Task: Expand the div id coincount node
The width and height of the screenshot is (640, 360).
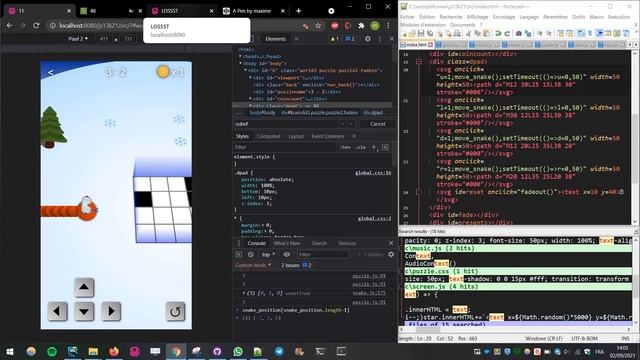Action: [x=250, y=98]
